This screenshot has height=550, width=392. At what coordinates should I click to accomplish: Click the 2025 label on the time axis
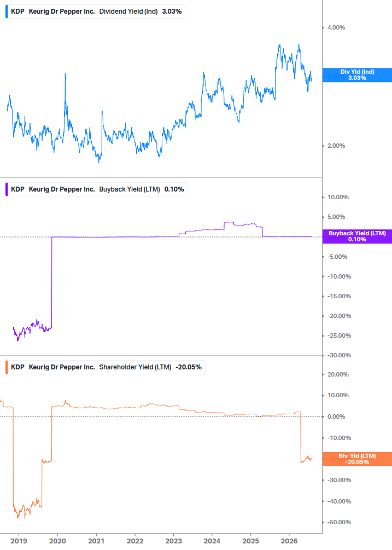click(251, 541)
